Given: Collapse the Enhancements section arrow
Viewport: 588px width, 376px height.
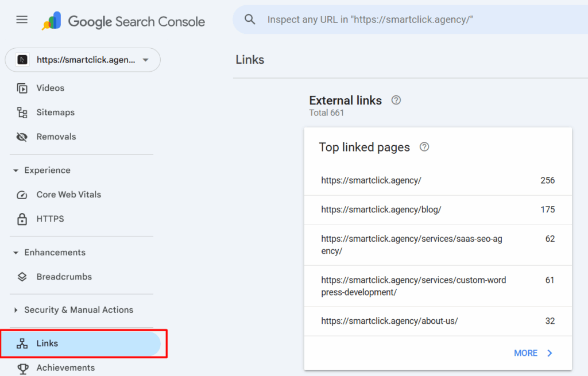Looking at the screenshot, I should (x=16, y=253).
